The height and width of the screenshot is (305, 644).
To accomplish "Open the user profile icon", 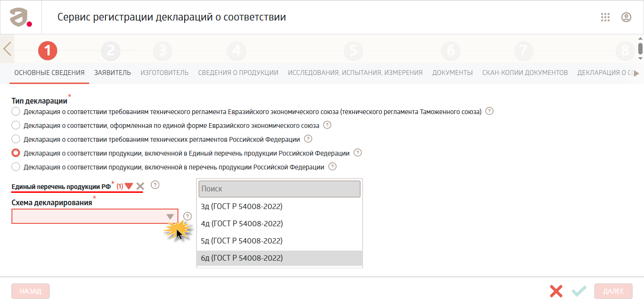I will click(x=626, y=17).
